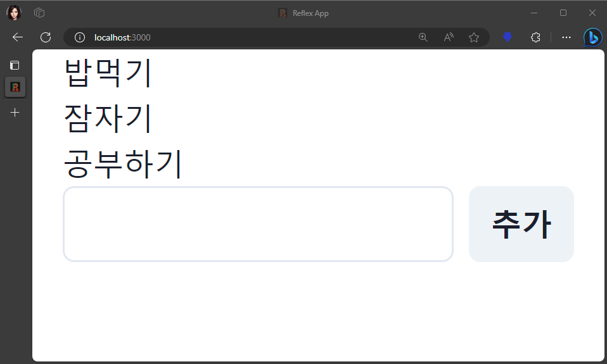Click the 추가 button
Screen dimensions: 607x364
[521, 224]
